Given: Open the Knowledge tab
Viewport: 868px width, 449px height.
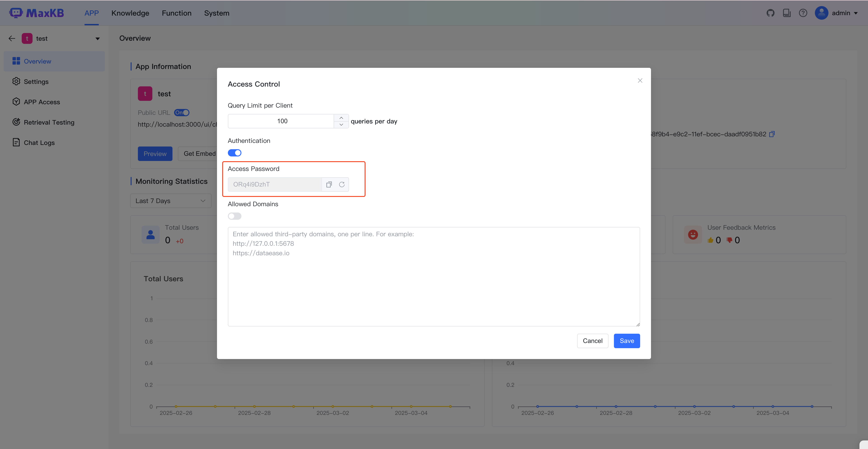Looking at the screenshot, I should click(x=130, y=13).
